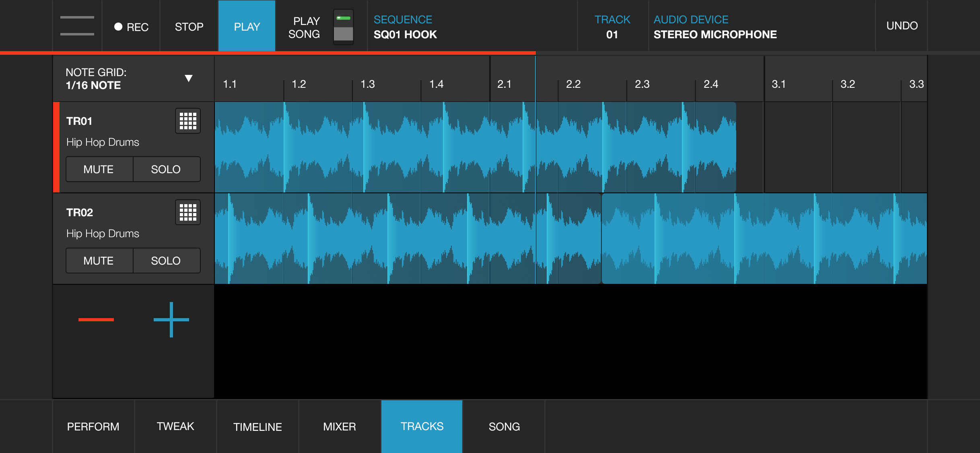980x453 pixels.
Task: Open pad grid for TR01
Action: tap(188, 121)
